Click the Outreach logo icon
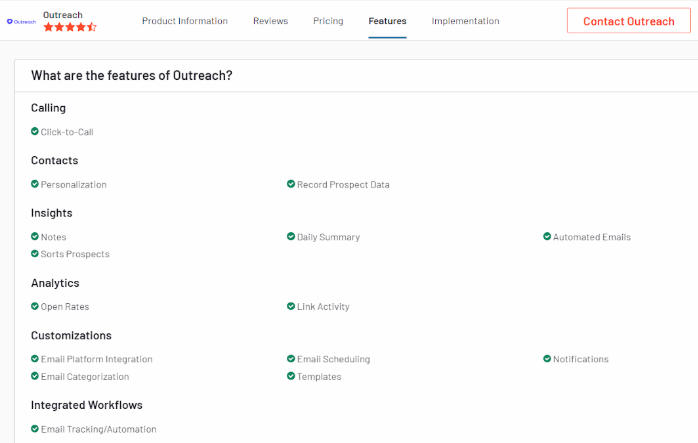698x443 pixels. coord(21,21)
